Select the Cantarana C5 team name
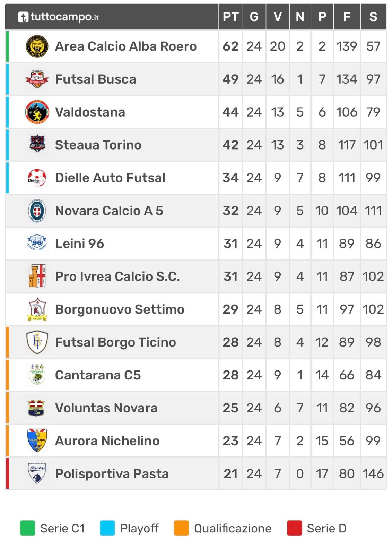The image size is (392, 555). (x=98, y=375)
